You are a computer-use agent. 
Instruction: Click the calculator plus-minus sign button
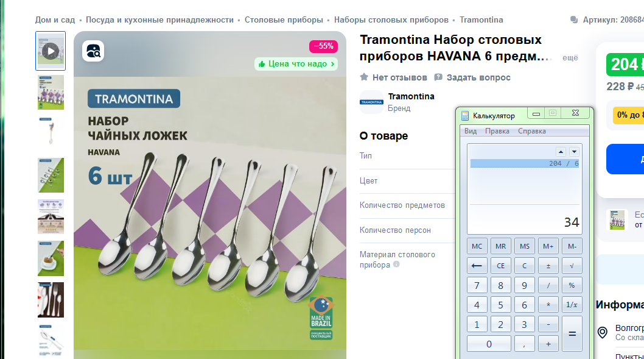[x=548, y=266]
